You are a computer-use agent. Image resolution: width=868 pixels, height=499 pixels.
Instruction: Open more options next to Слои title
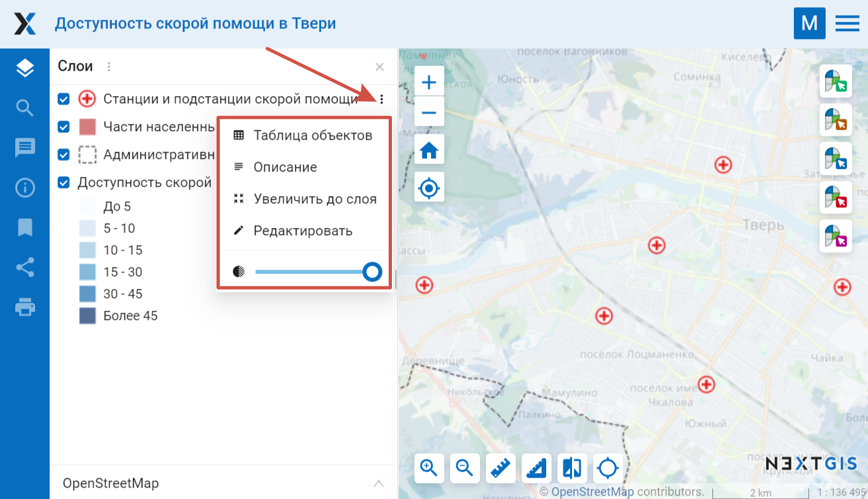tap(109, 67)
